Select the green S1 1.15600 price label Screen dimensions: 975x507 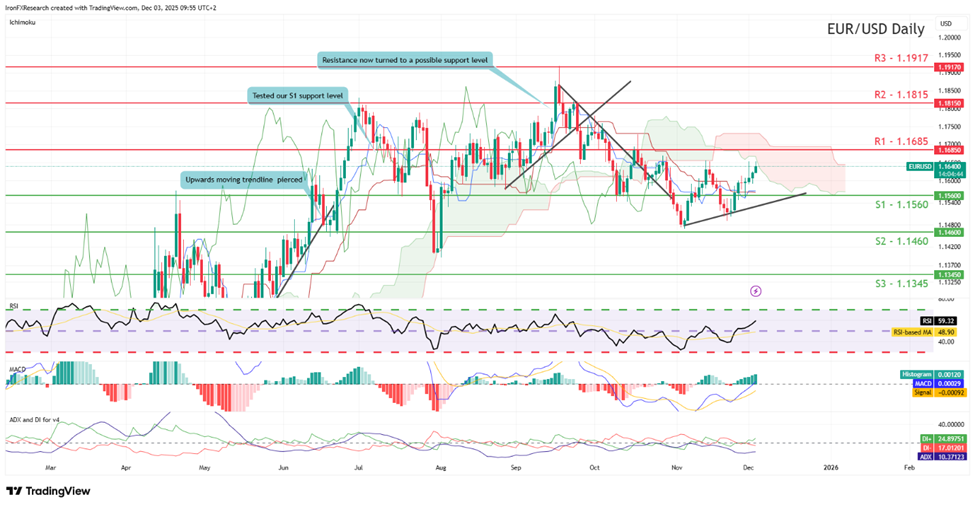tap(948, 196)
